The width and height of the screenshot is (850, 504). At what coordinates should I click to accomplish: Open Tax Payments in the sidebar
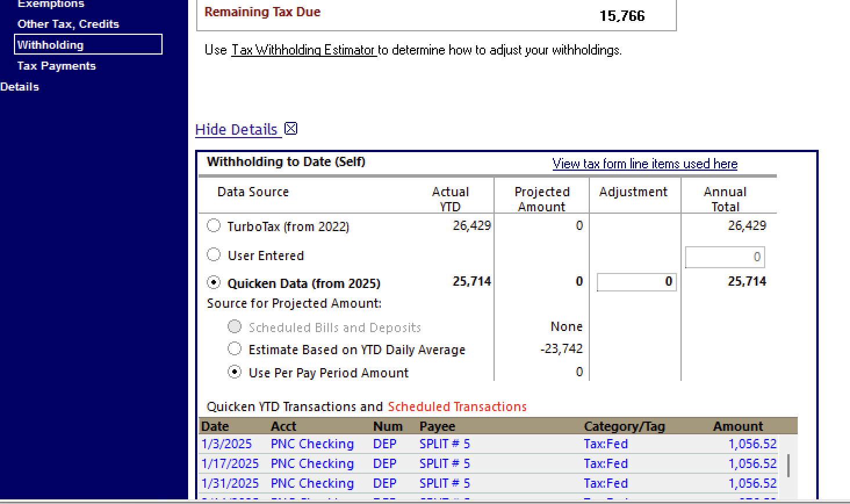(x=56, y=66)
